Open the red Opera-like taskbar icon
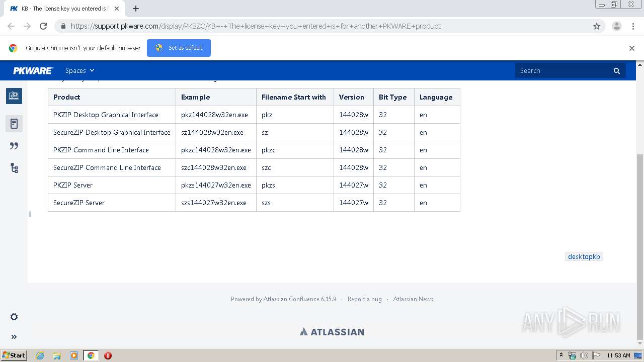The image size is (644, 362). click(x=108, y=355)
